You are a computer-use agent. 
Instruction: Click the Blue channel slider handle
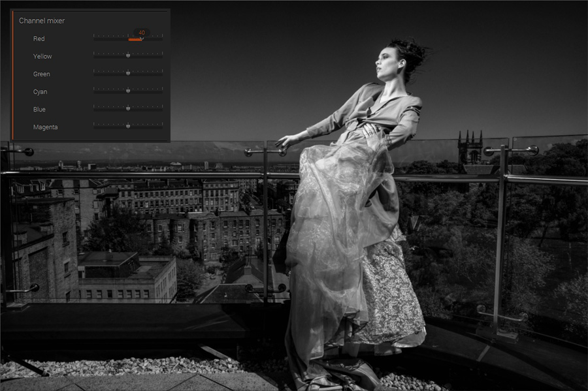tap(128, 108)
